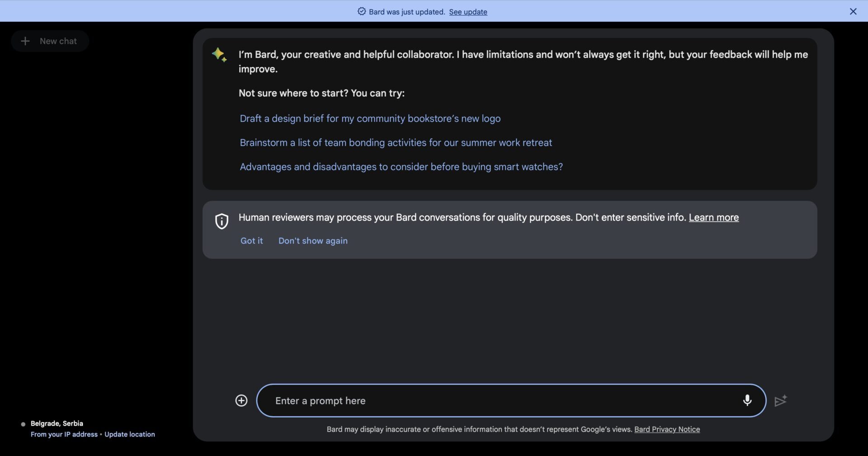Image resolution: width=868 pixels, height=456 pixels.
Task: Click From your IP address link
Action: (x=64, y=435)
